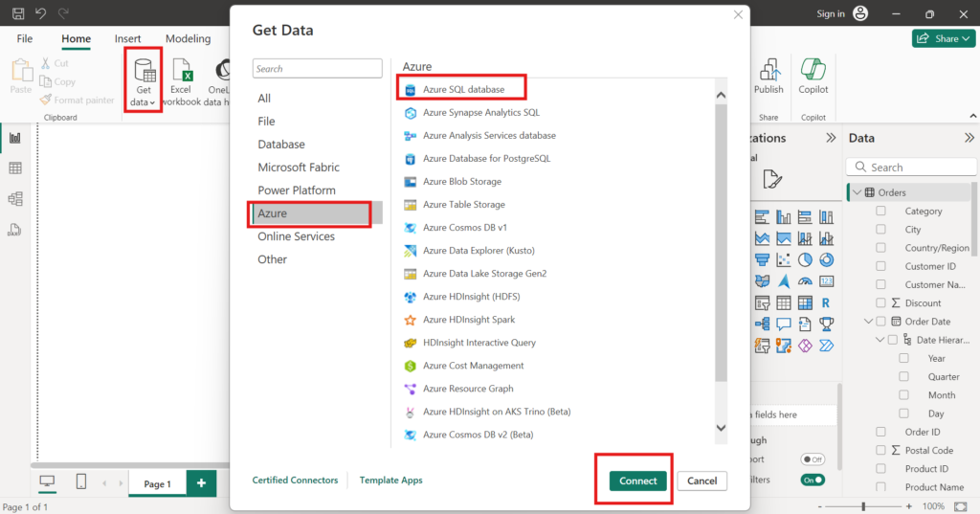Collapse the ribbon with caret

pos(973,117)
